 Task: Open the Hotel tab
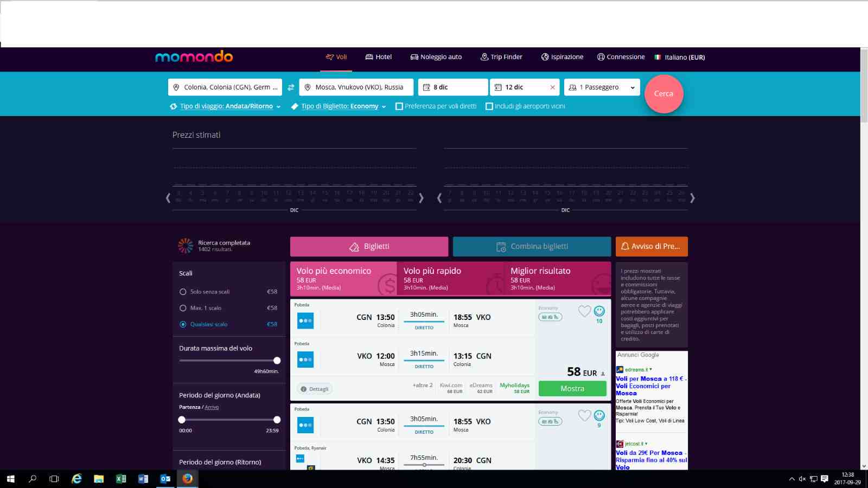(378, 57)
